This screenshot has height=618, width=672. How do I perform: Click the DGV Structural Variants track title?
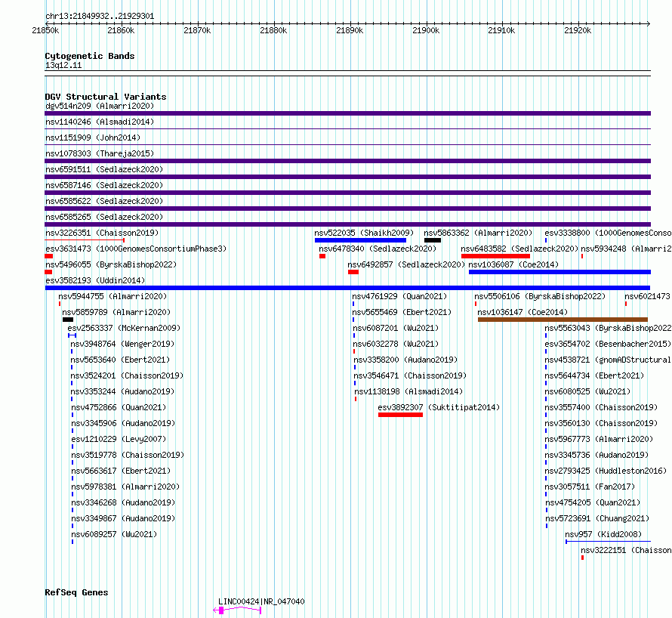[106, 97]
